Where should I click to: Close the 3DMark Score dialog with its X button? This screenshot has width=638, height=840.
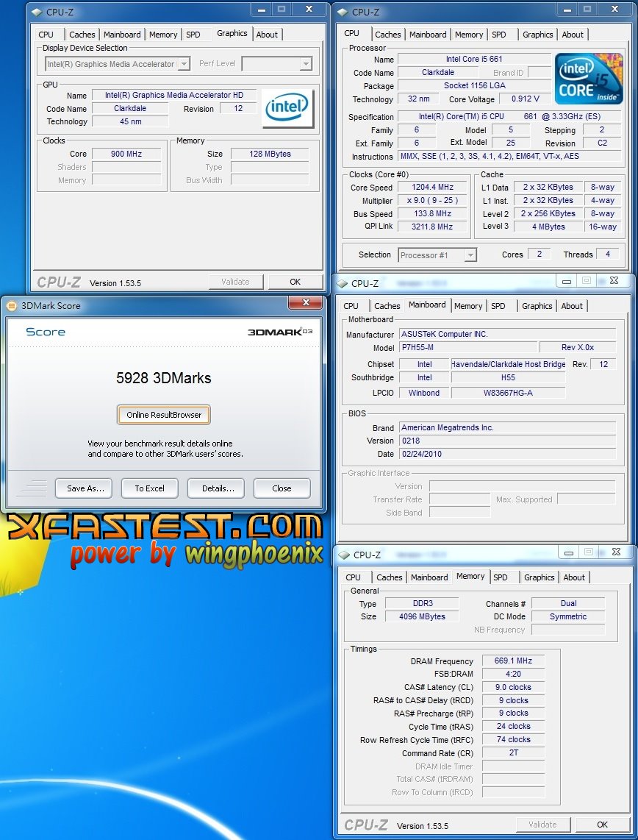coord(306,302)
